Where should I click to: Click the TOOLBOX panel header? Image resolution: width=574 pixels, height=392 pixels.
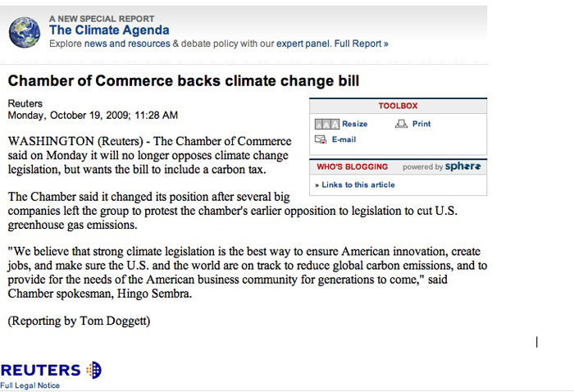point(398,106)
